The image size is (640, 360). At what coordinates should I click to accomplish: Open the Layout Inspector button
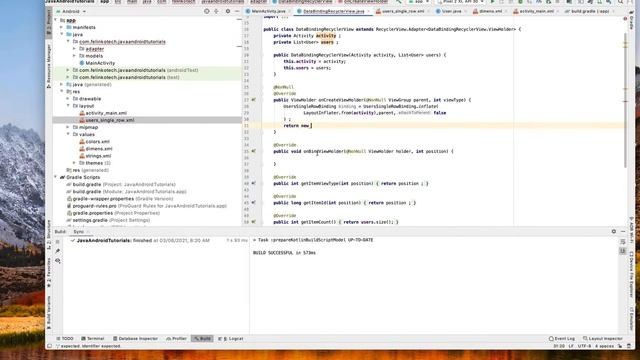pyautogui.click(x=603, y=338)
